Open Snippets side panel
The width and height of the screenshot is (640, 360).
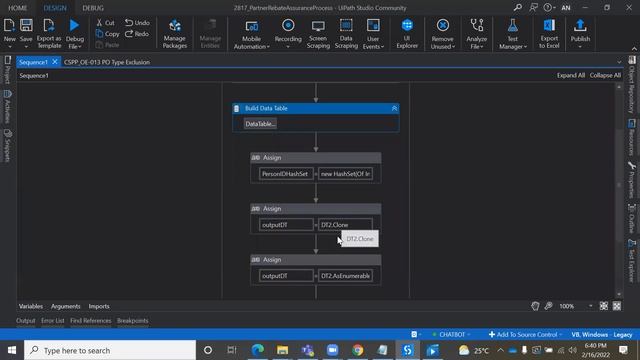tap(7, 145)
